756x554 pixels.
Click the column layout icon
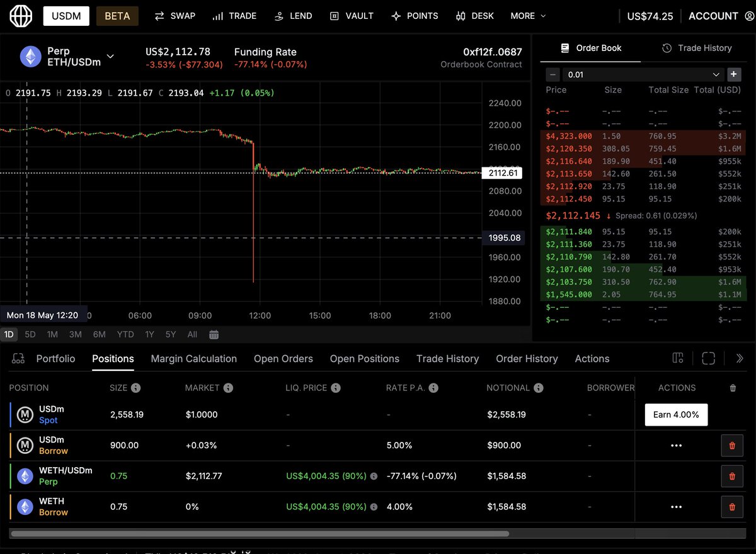(678, 358)
